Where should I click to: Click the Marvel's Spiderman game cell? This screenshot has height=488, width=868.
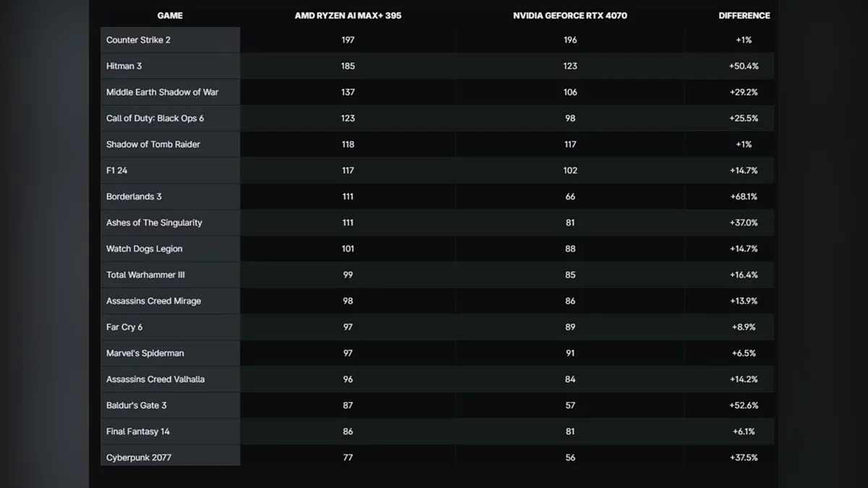click(145, 353)
